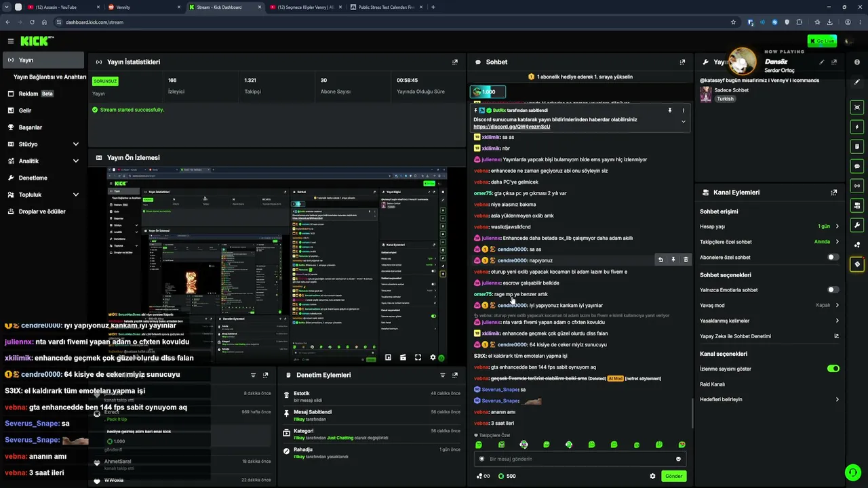Reload the browser page

coord(32,22)
